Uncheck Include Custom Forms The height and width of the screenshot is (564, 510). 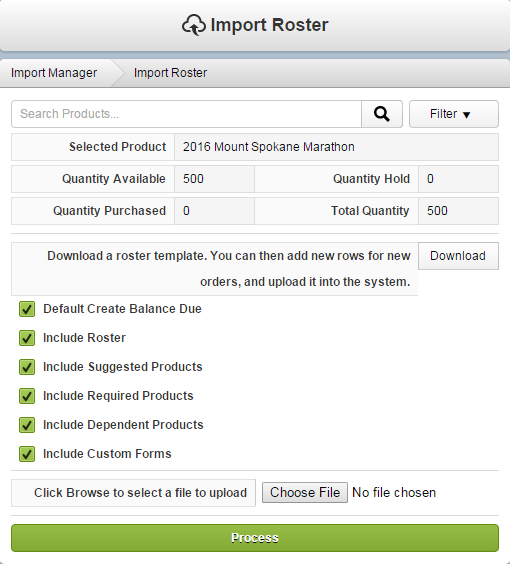coord(27,454)
